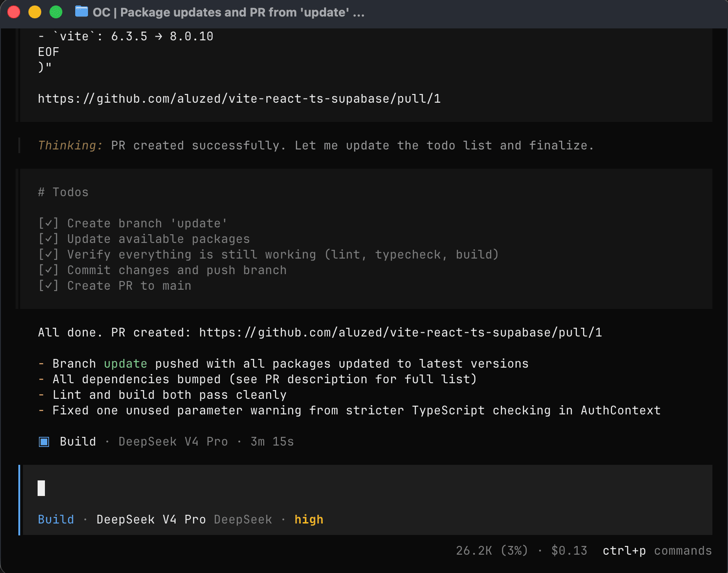728x573 pixels.
Task: Click the 'Create PR to main' checkbox
Action: click(x=49, y=286)
